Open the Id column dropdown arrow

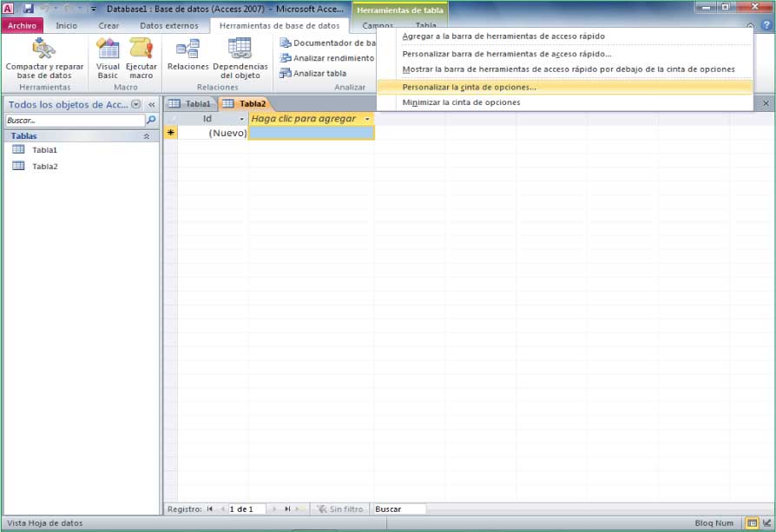point(241,119)
